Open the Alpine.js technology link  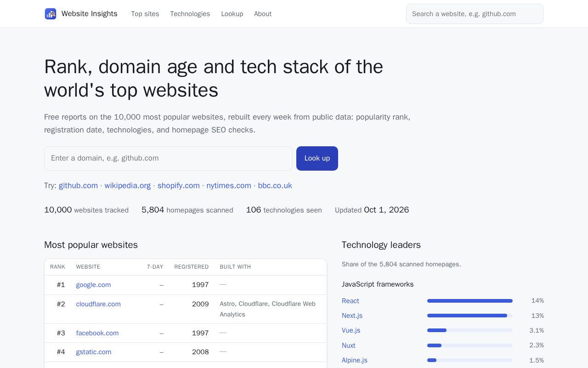click(x=355, y=360)
